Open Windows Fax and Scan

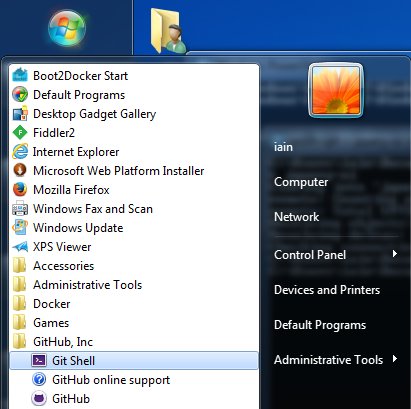[93, 209]
